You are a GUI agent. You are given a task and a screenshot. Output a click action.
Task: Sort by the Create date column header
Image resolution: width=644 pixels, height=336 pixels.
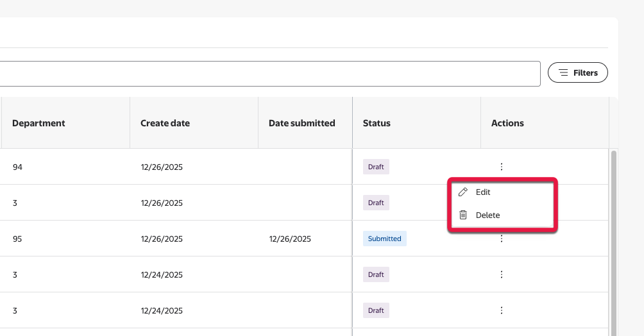(x=165, y=123)
